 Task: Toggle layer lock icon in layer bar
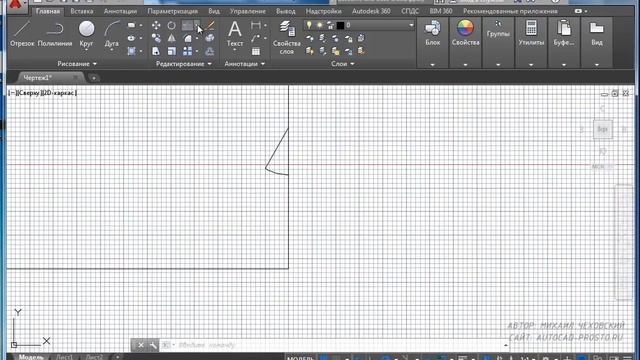pyautogui.click(x=330, y=25)
